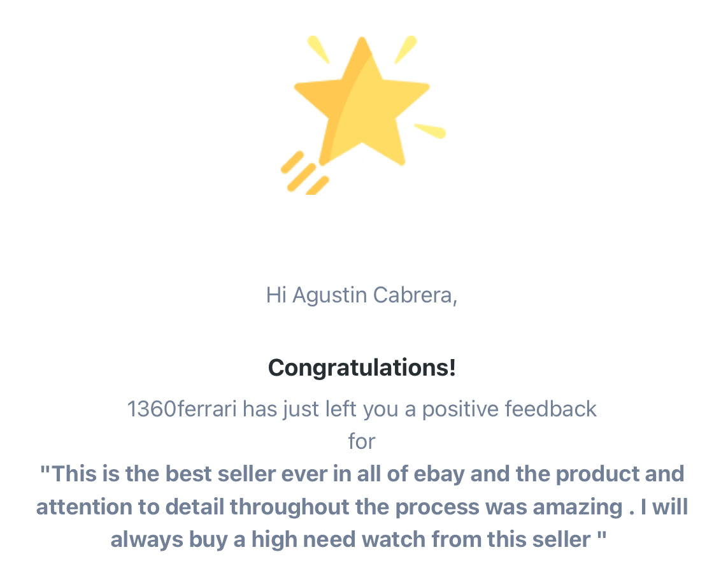This screenshot has height=573, width=728.
Task: Click the standalone word "for"
Action: [x=362, y=441]
